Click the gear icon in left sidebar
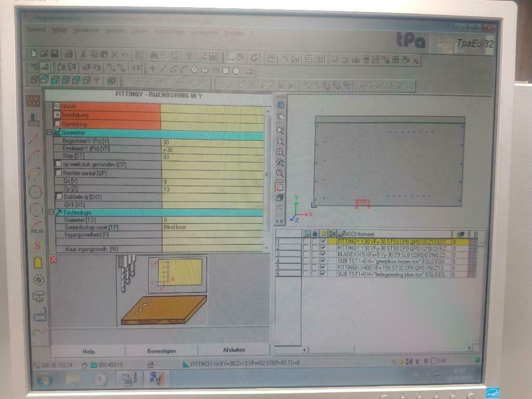Image resolution: width=532 pixels, height=399 pixels. point(38,279)
